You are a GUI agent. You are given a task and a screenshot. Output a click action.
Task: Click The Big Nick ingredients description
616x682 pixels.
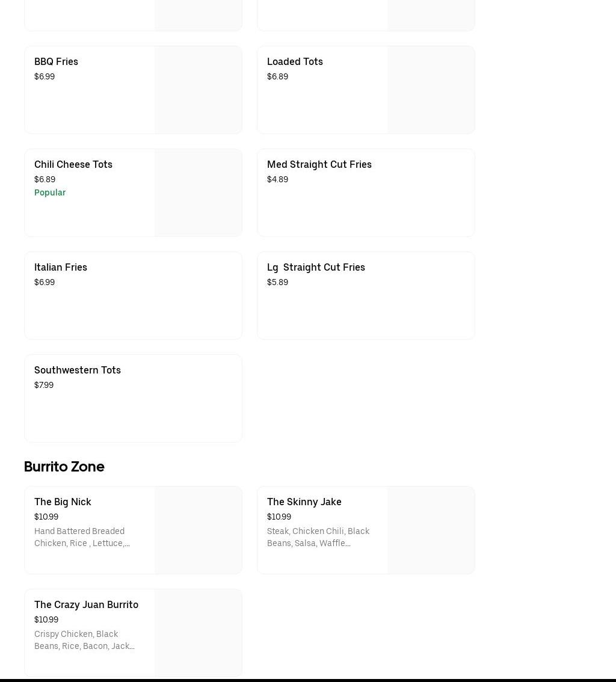82,537
